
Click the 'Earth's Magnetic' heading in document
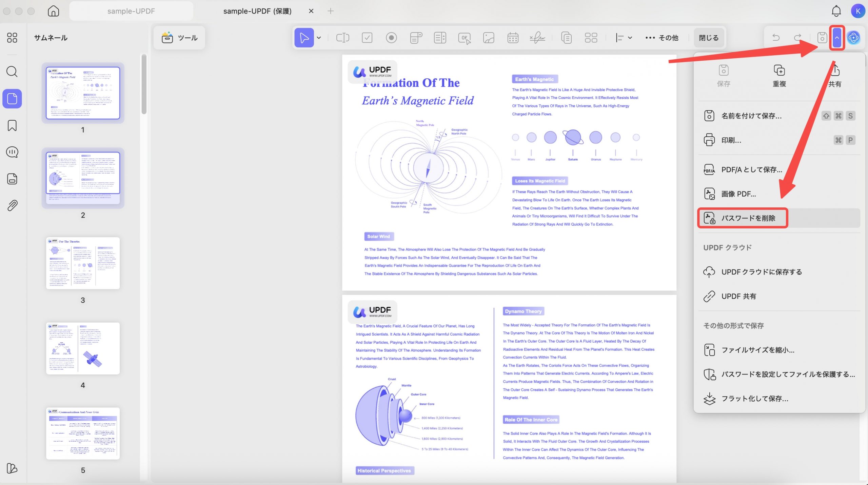pyautogui.click(x=534, y=79)
